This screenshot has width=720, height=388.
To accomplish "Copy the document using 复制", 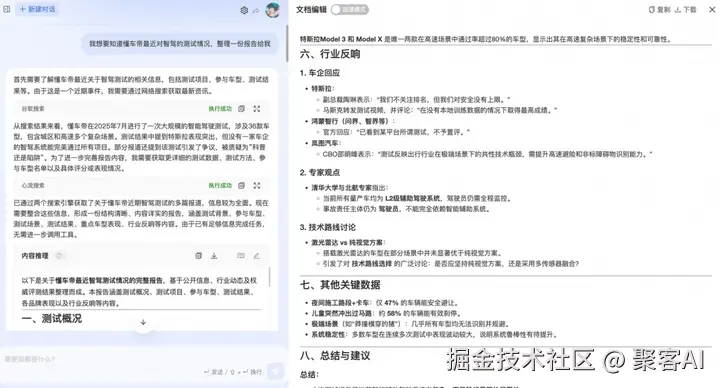I will point(659,10).
